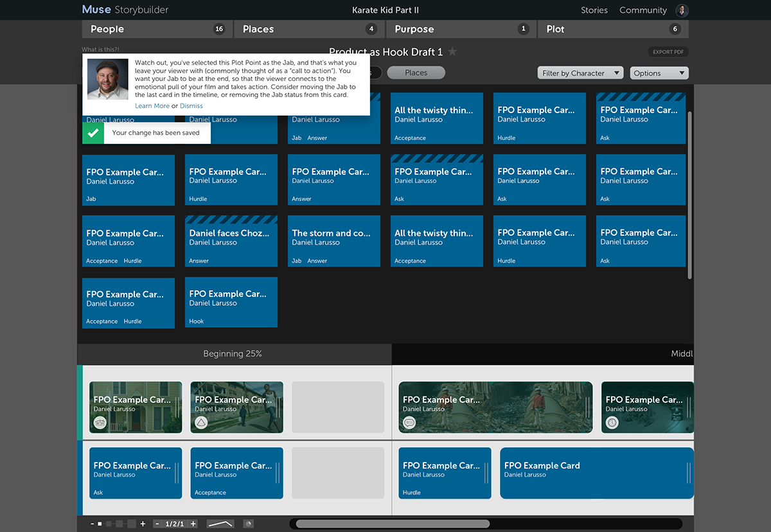Viewport: 771px width, 532px height.
Task: Open the house thumbnail timeline card
Action: pyautogui.click(x=136, y=407)
